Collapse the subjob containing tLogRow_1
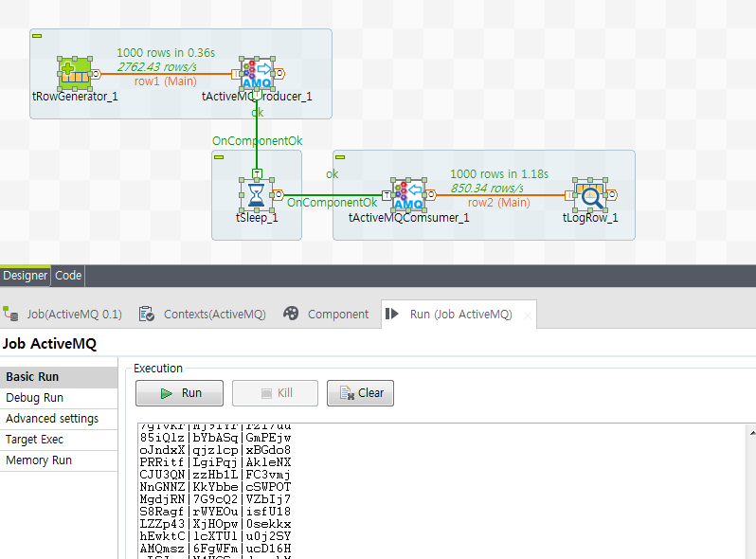Screen dimensions: 756x559 pyautogui.click(x=340, y=156)
